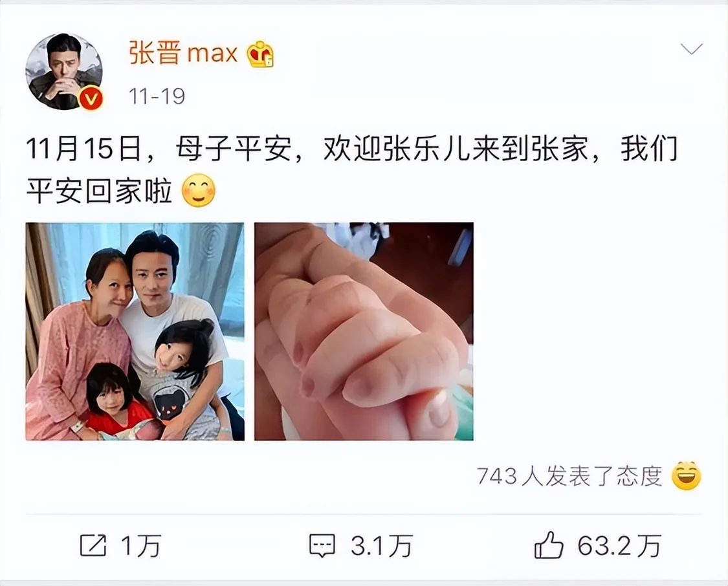Image resolution: width=728 pixels, height=586 pixels.
Task: Click the 张晋 max profile avatar
Action: 64,71
